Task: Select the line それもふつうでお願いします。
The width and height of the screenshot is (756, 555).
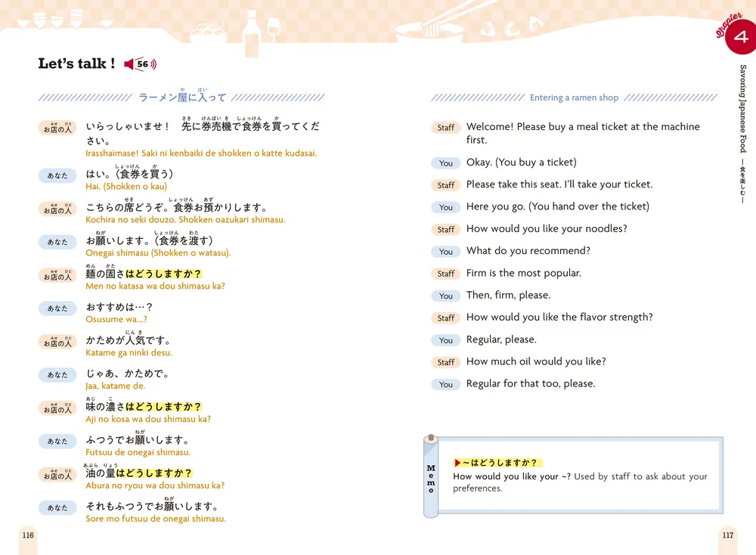Action: [x=153, y=506]
